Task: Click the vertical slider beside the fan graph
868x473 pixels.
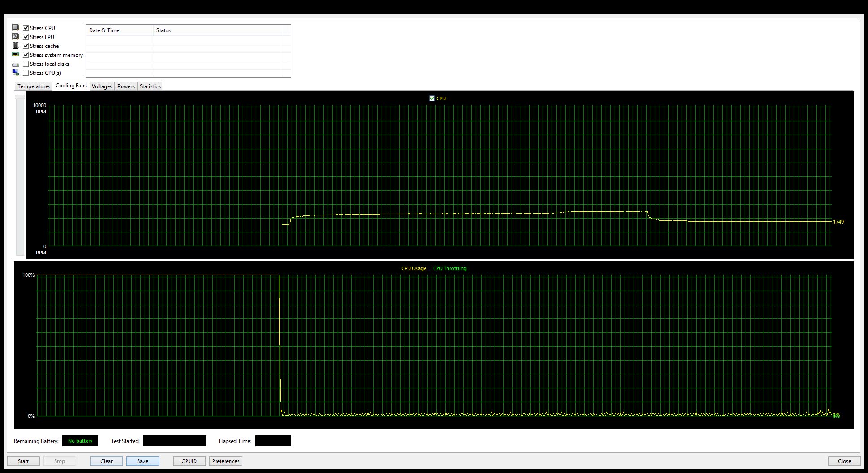Action: [20, 175]
